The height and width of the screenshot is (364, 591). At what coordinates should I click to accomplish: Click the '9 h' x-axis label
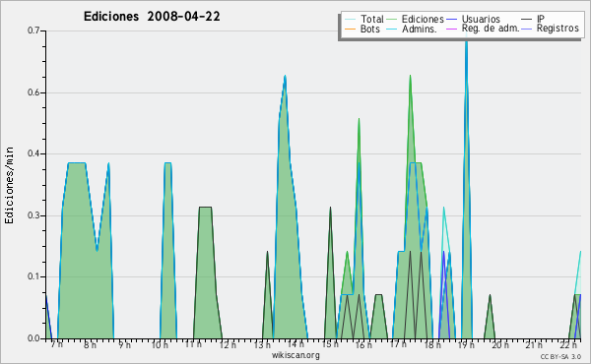coord(124,344)
